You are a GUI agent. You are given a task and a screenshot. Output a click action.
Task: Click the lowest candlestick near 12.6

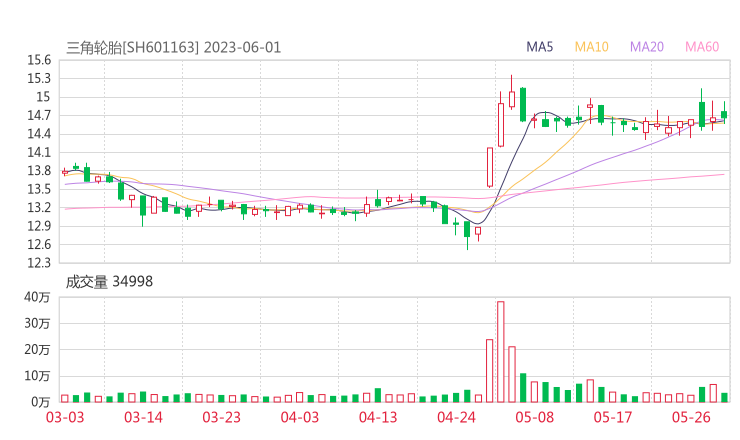(x=467, y=235)
